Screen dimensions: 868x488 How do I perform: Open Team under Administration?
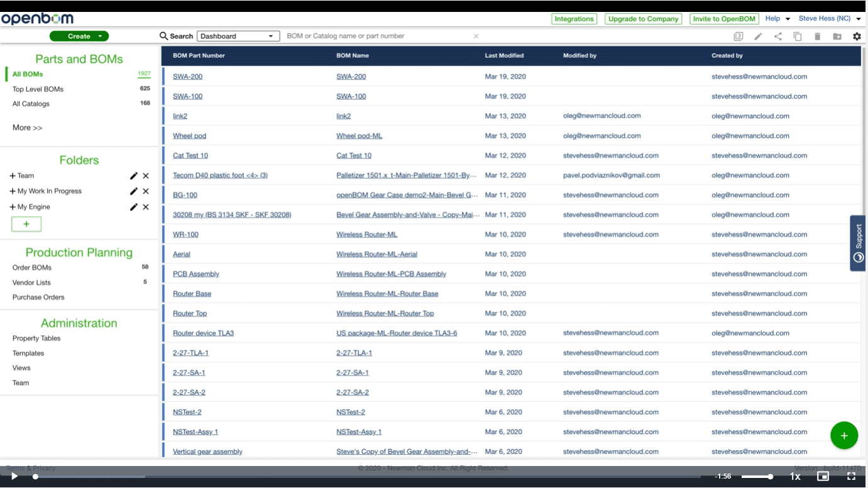pyautogui.click(x=21, y=383)
